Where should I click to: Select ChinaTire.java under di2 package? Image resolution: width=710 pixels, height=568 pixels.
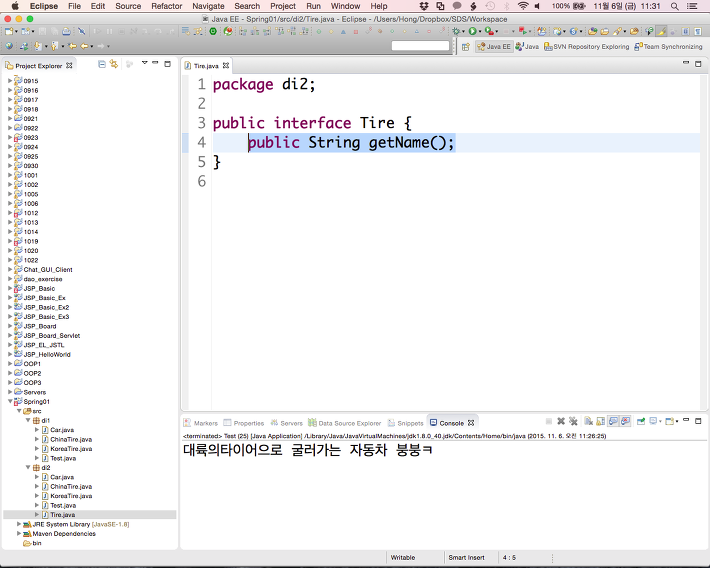click(x=71, y=486)
